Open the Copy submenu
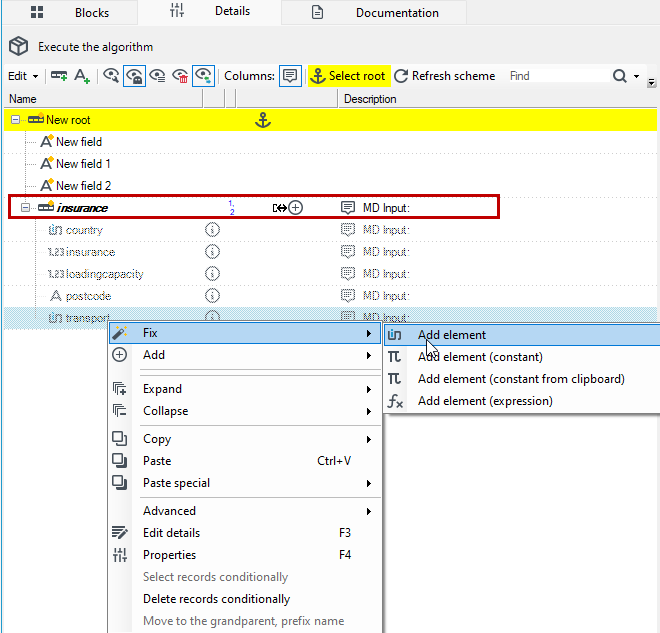 245,439
